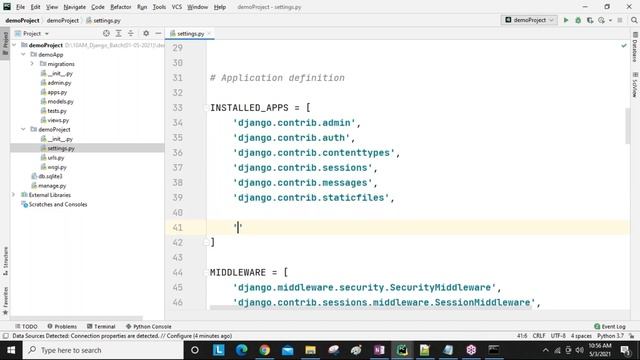Screen dimensions: 640x360
Task: Click the stop process icon
Action: point(620,20)
